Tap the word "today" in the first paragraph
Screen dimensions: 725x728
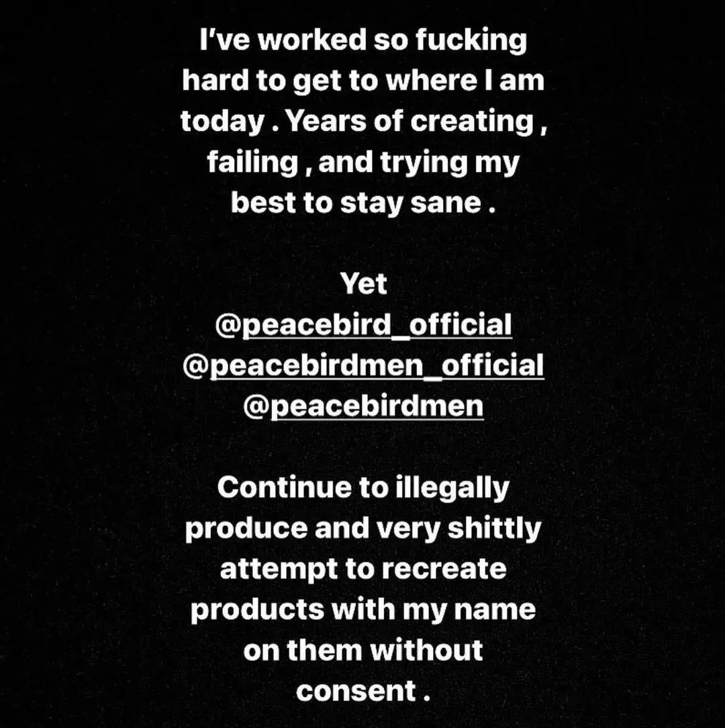(222, 122)
